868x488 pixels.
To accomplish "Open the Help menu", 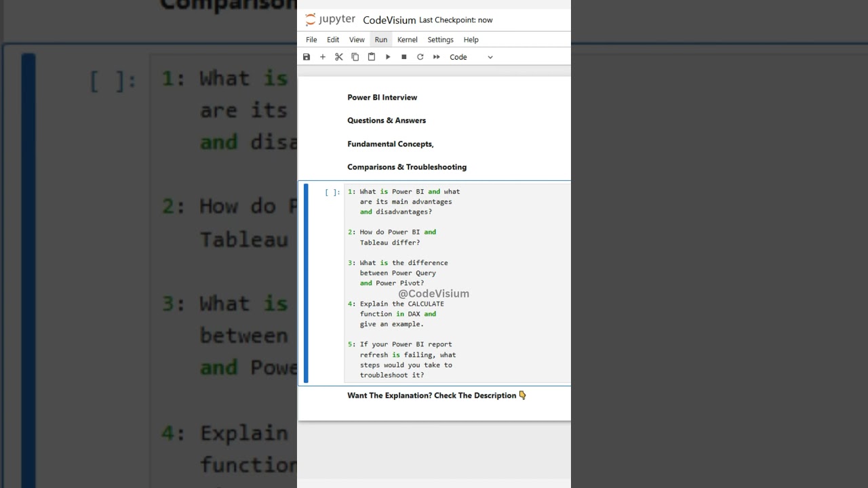I will click(x=471, y=40).
